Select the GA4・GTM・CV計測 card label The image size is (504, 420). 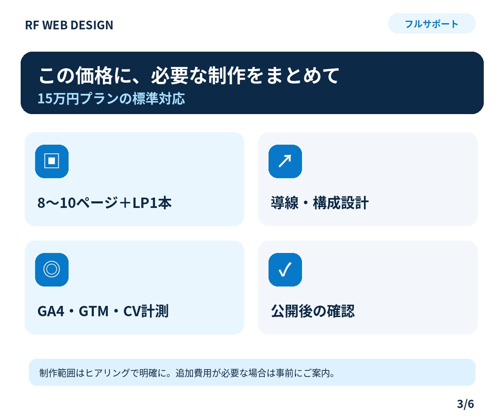point(103,311)
